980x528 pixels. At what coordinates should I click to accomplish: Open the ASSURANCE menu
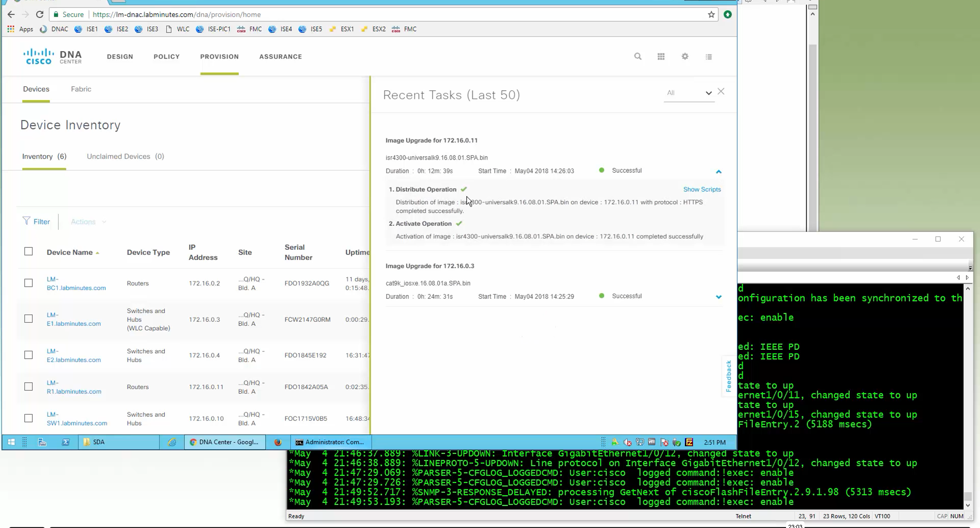[280, 57]
